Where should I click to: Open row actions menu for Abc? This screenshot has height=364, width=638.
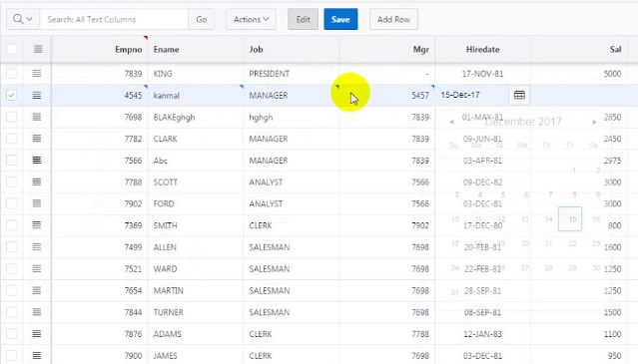[x=37, y=161]
